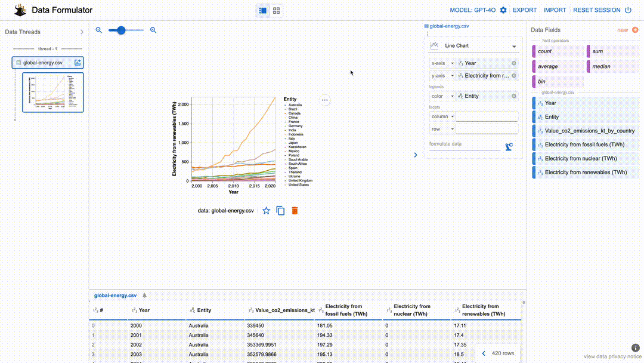Viewport: 644px width, 363px height.
Task: Open the global-energy.csv table tab
Action: point(116,295)
